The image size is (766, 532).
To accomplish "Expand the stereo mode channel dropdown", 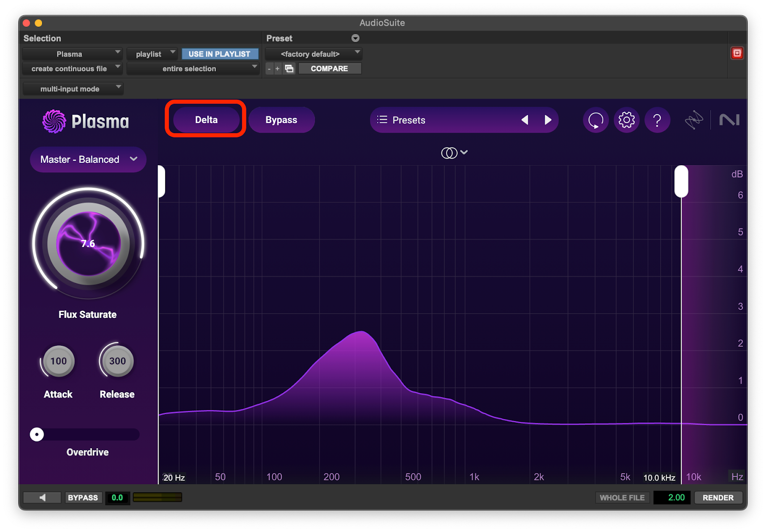I will coord(454,153).
